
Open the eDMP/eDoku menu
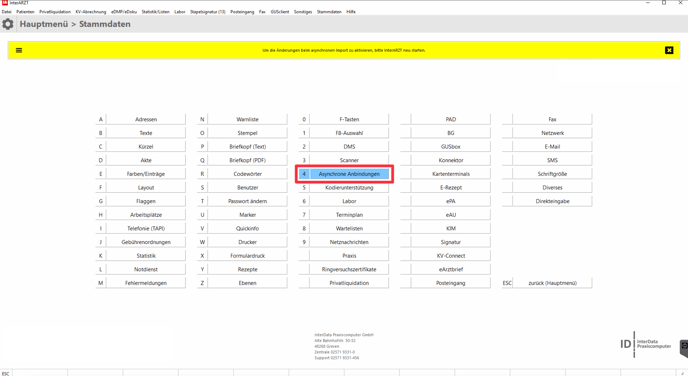(x=124, y=12)
